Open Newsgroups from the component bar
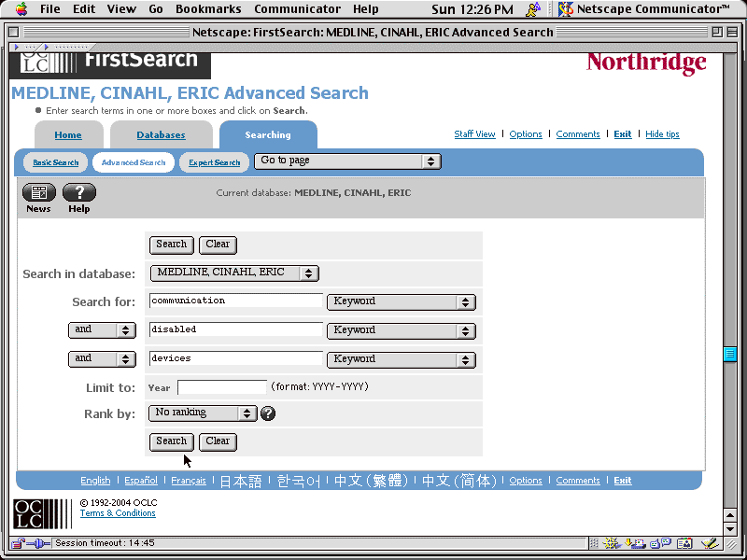747x560 pixels. pyautogui.click(x=660, y=543)
